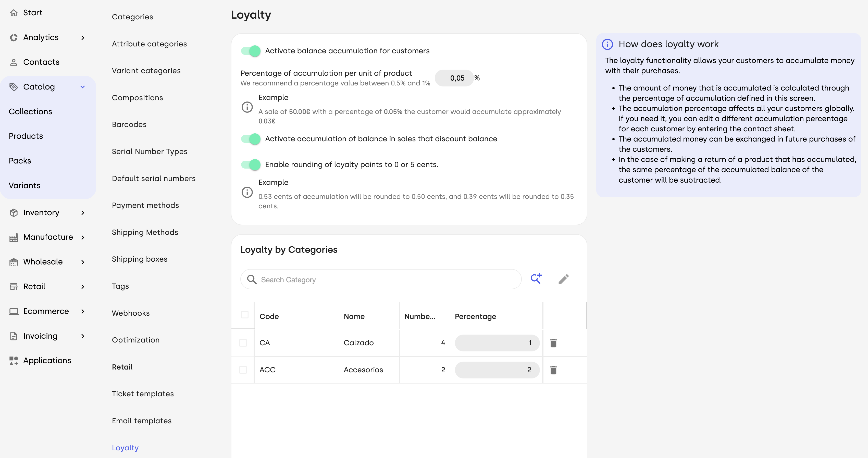Open Webhooks settings
The image size is (868, 458).
click(x=131, y=313)
